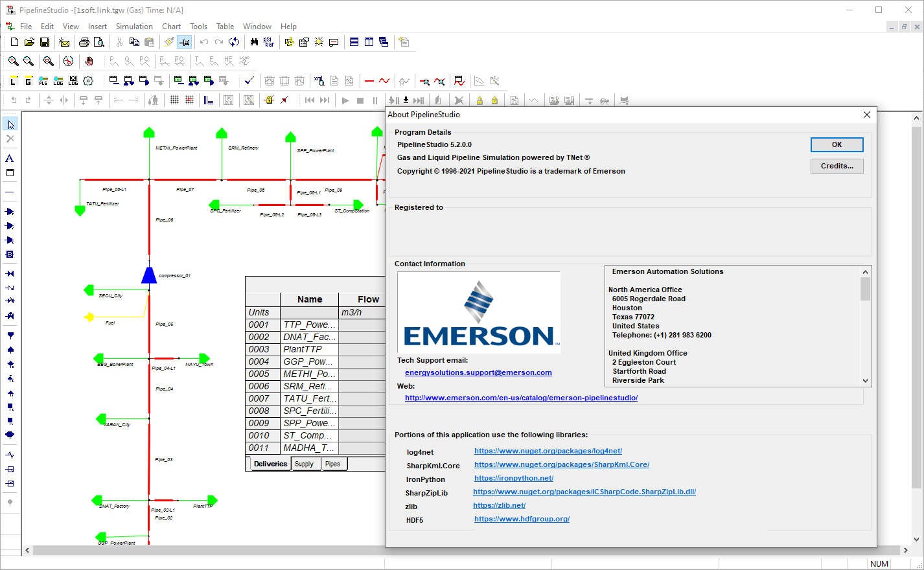Image resolution: width=924 pixels, height=570 pixels.
Task: Click OK in About PipelineStudio
Action: [837, 144]
